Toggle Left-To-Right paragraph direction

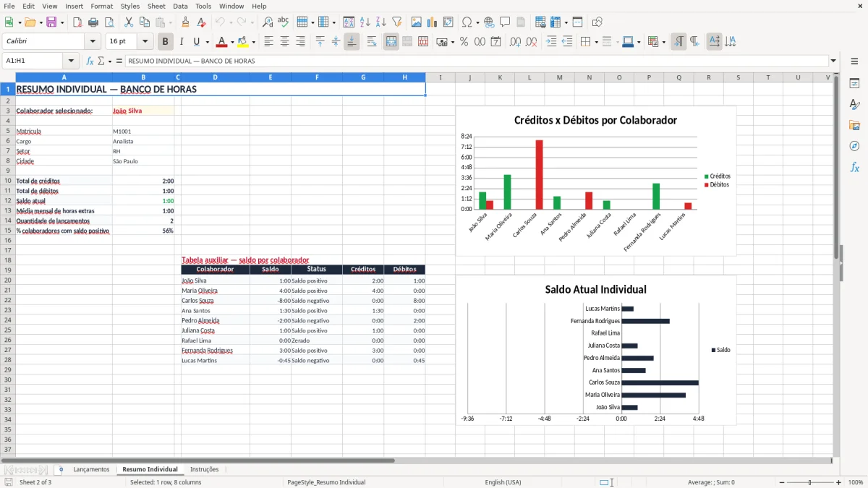point(678,42)
